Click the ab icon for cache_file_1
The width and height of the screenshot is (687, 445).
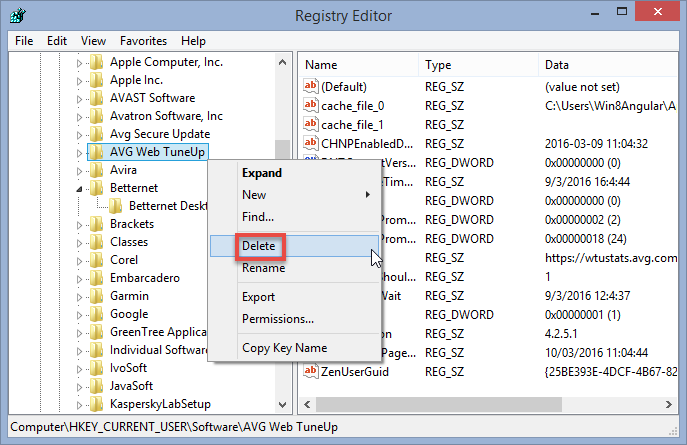311,124
